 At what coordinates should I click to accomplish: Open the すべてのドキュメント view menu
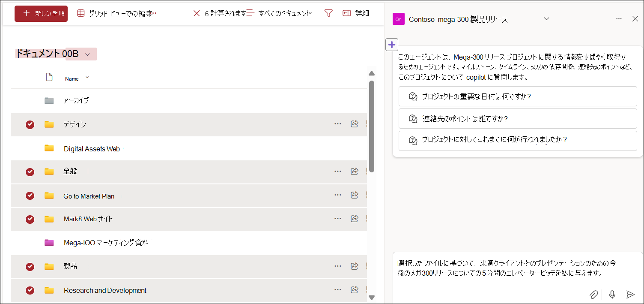279,14
